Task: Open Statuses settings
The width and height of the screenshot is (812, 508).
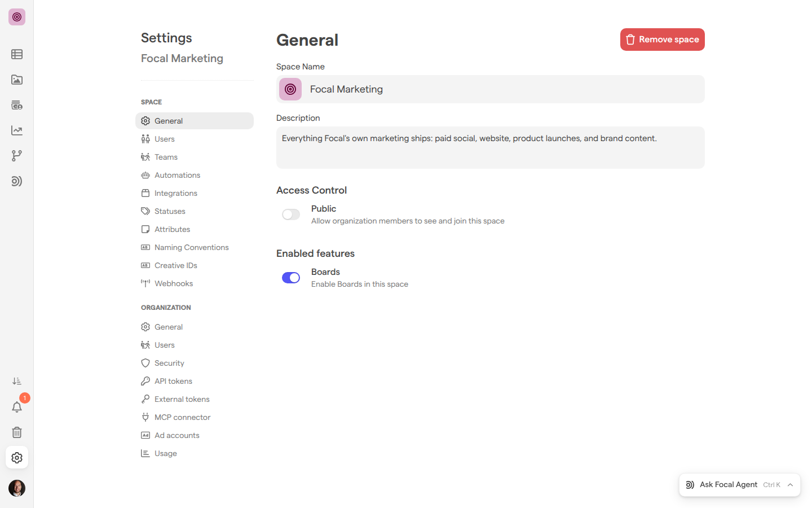Action: click(195, 211)
